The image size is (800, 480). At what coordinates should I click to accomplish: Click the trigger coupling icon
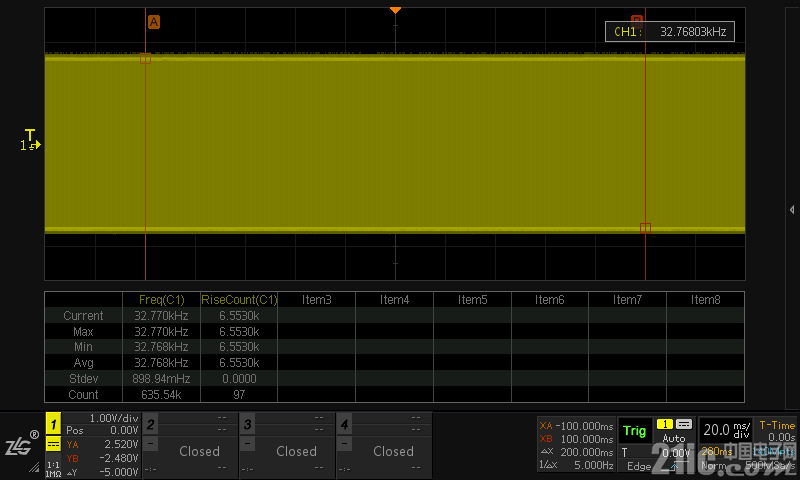684,424
